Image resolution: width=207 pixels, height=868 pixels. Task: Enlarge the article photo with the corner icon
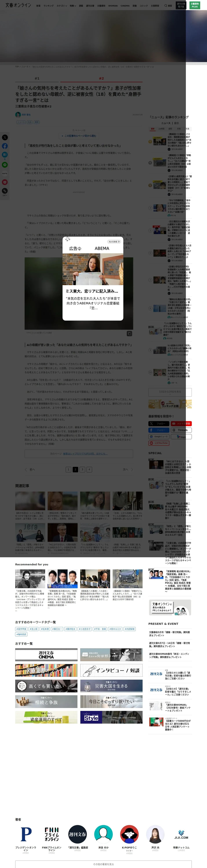point(129,334)
